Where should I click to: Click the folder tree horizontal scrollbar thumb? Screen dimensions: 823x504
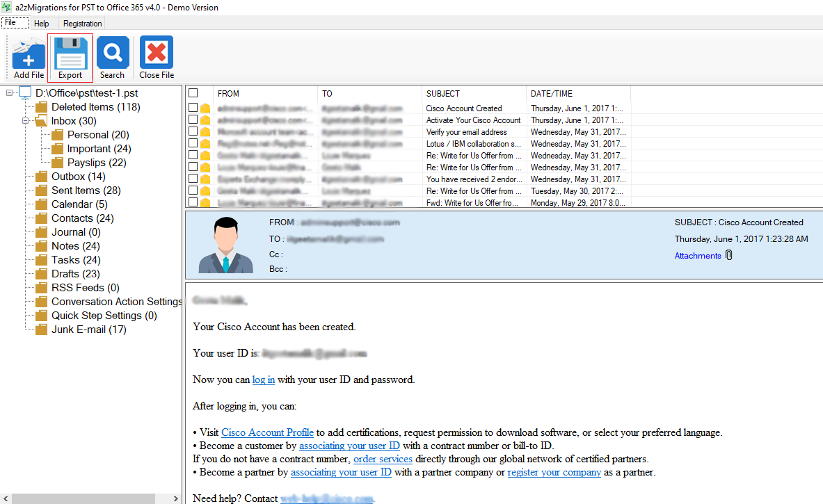[83, 498]
